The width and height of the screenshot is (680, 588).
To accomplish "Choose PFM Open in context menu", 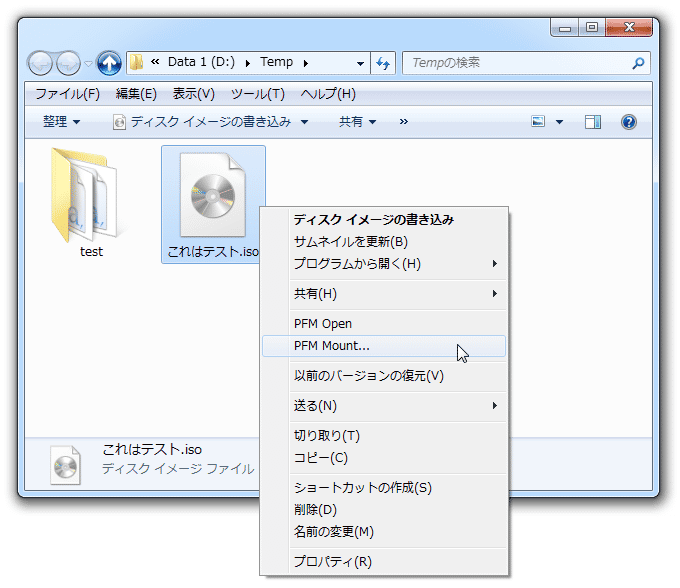I will (x=384, y=324).
